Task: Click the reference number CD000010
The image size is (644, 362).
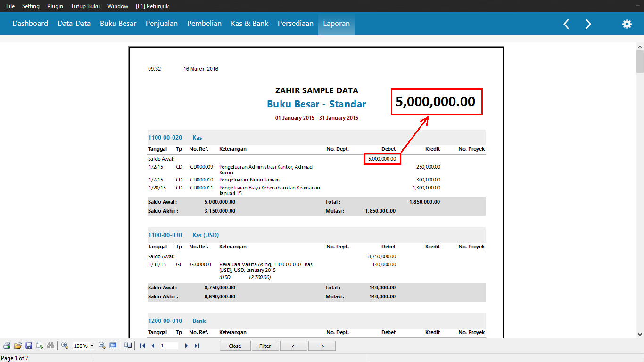Action: coord(202,180)
